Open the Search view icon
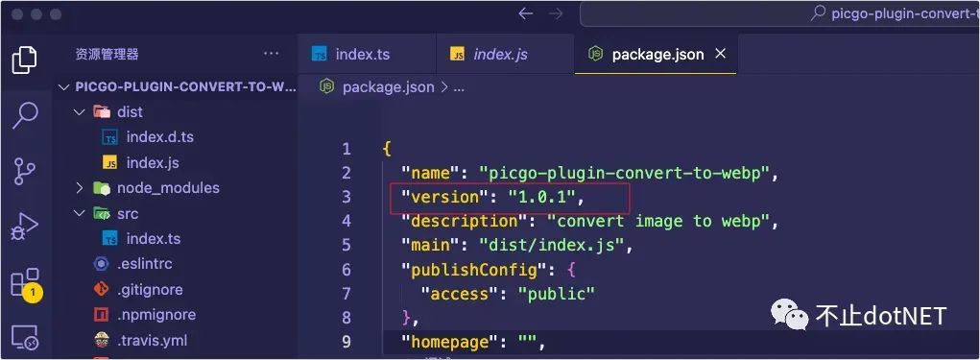980x360 pixels. 24,115
